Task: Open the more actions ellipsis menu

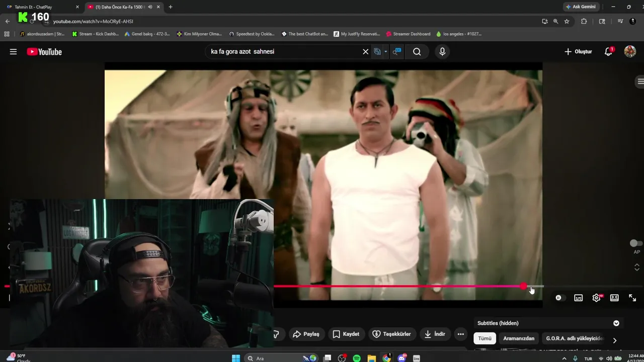Action: pos(460,334)
